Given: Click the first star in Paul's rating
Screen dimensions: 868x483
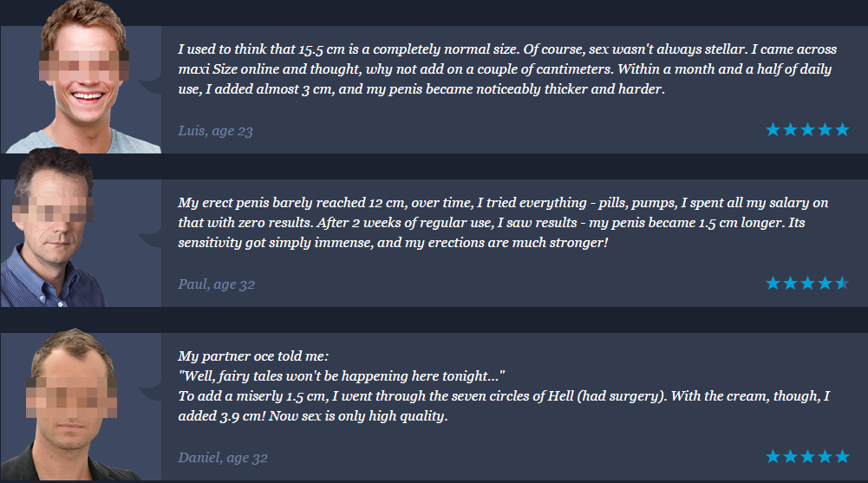Looking at the screenshot, I should [x=773, y=284].
